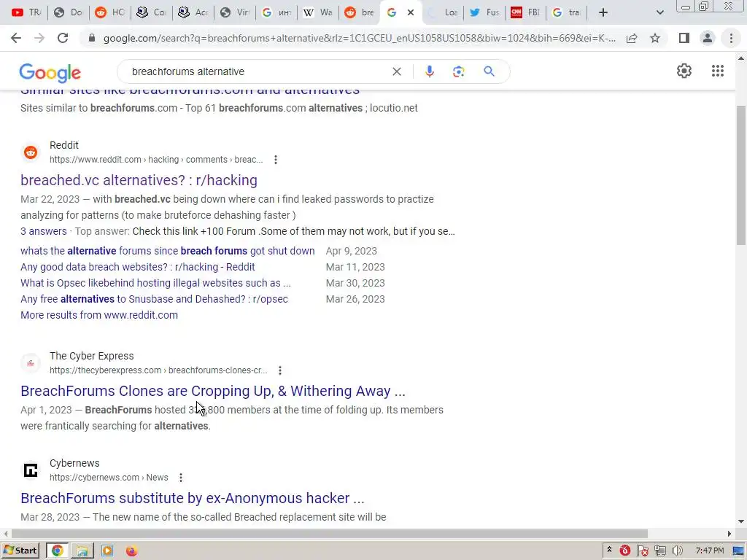
Task: Click the volume speaker tray icon
Action: (x=678, y=551)
